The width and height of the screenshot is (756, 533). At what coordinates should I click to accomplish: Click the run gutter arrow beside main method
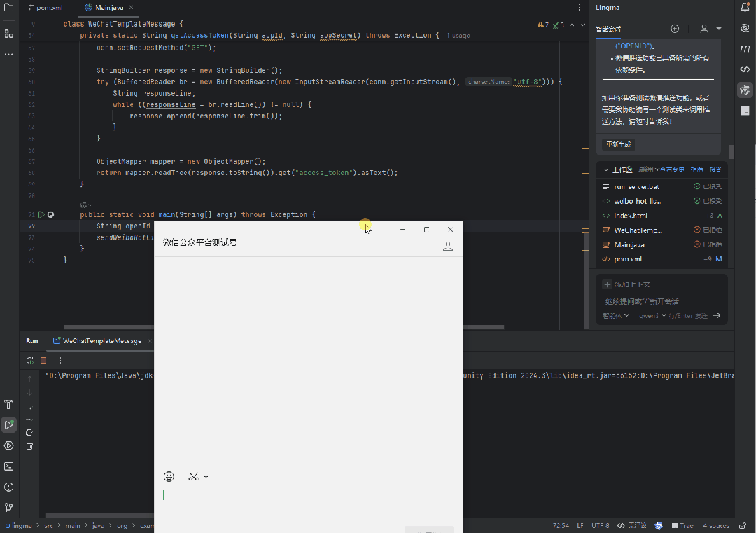tap(41, 214)
